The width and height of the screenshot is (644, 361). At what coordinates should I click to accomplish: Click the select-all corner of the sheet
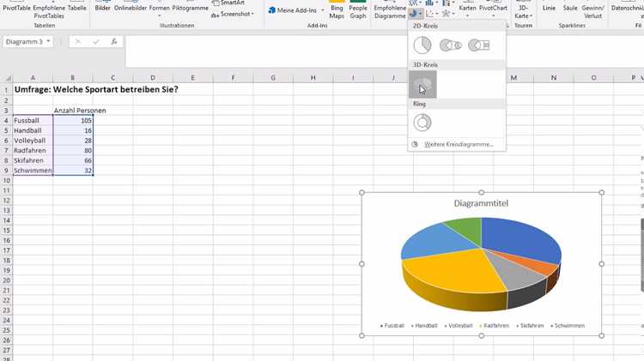7,77
